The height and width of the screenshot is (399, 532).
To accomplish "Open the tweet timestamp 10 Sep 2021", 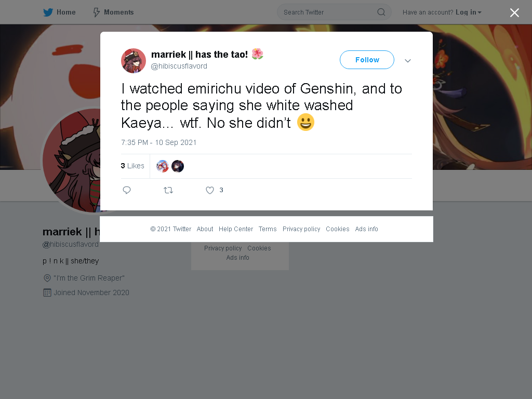I will click(159, 142).
